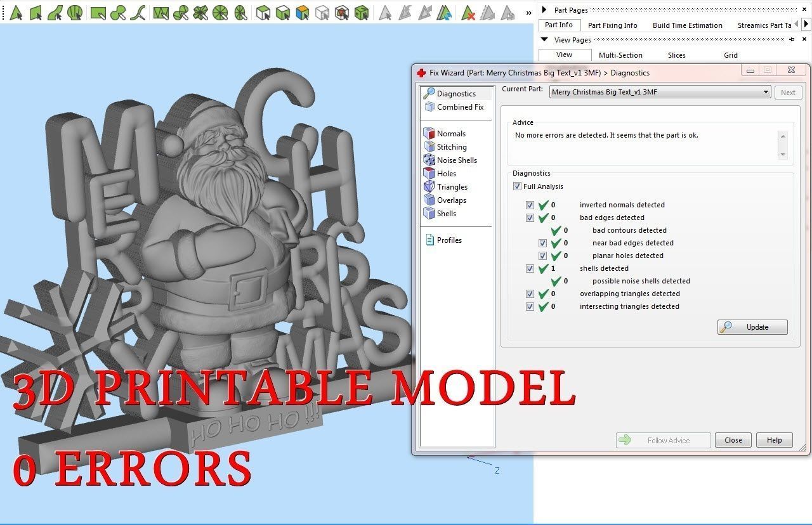This screenshot has width=812, height=525.
Task: Switch to the View tab
Action: click(x=565, y=55)
